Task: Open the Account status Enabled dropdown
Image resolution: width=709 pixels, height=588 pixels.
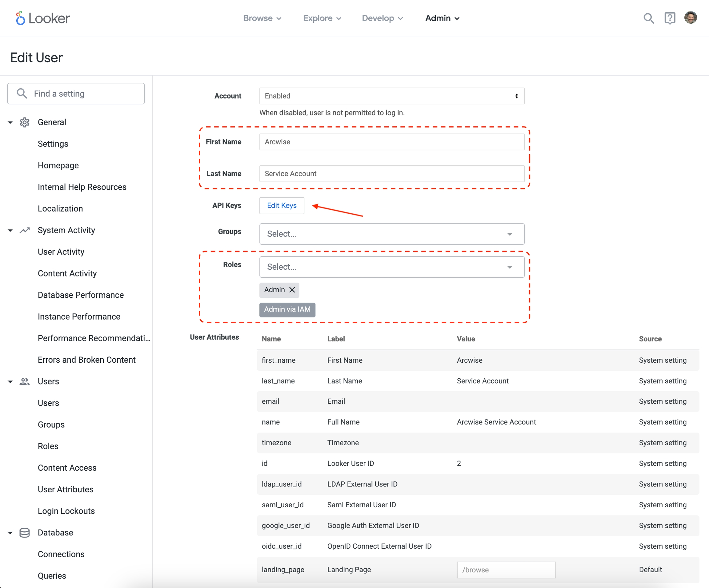Action: 392,96
